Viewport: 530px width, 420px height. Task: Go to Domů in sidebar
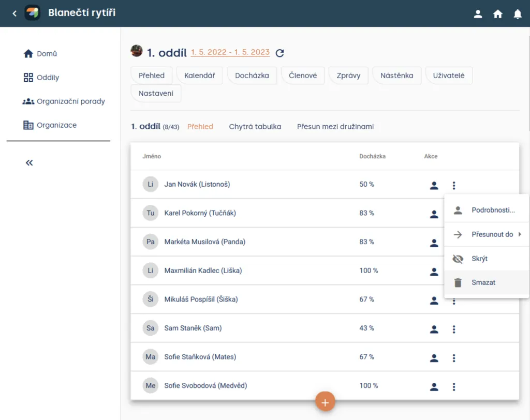(x=40, y=54)
